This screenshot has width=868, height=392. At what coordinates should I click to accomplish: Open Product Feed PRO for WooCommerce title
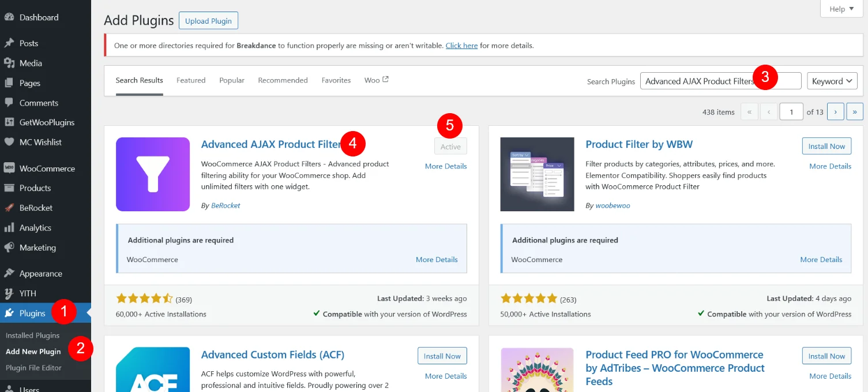[675, 368]
